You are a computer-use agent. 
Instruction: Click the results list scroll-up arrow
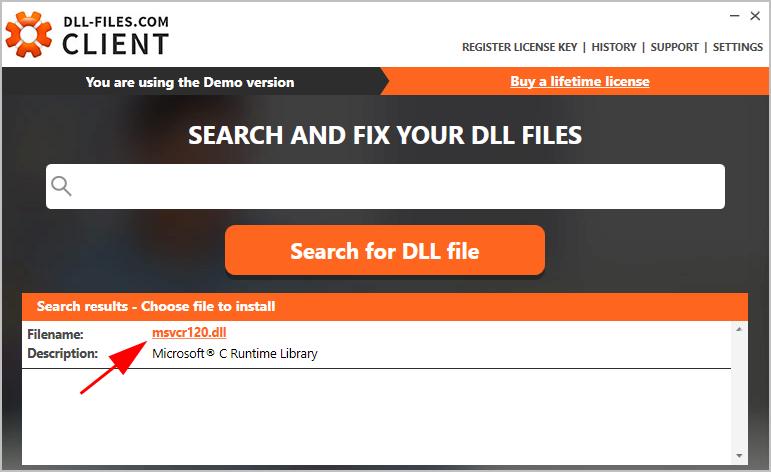[739, 329]
